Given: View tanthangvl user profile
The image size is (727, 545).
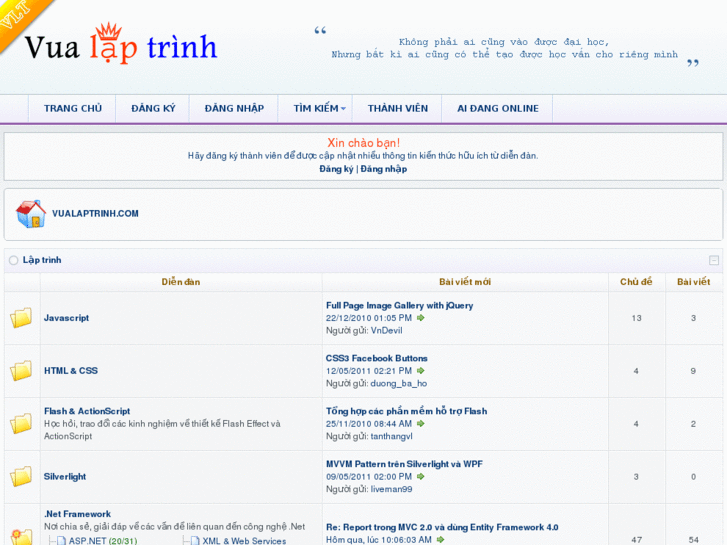Looking at the screenshot, I should pos(391,436).
